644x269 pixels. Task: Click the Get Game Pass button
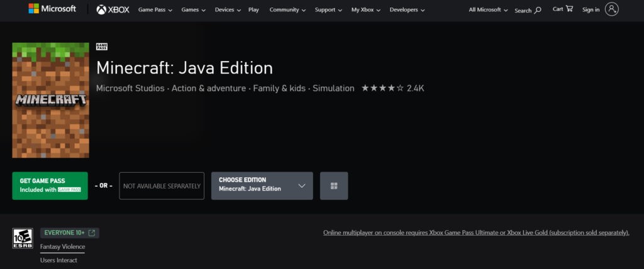50,186
